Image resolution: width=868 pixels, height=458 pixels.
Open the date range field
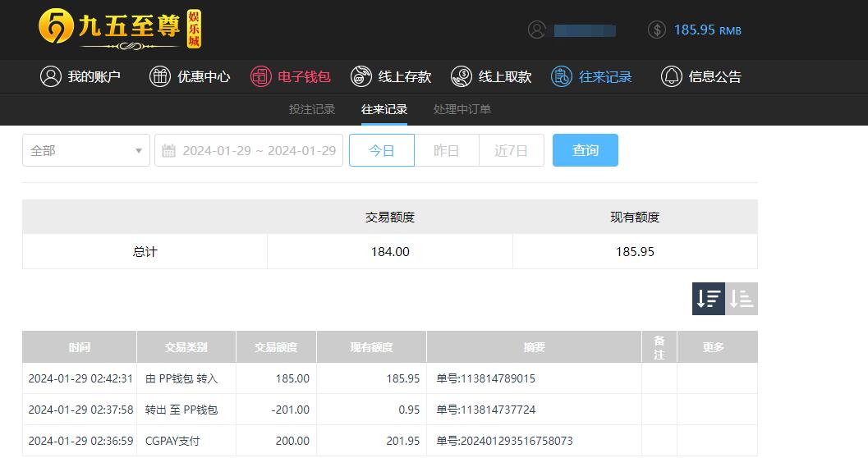pos(249,150)
